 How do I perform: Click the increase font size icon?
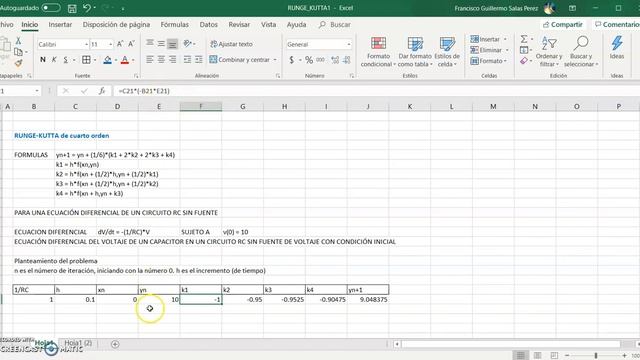(120, 44)
